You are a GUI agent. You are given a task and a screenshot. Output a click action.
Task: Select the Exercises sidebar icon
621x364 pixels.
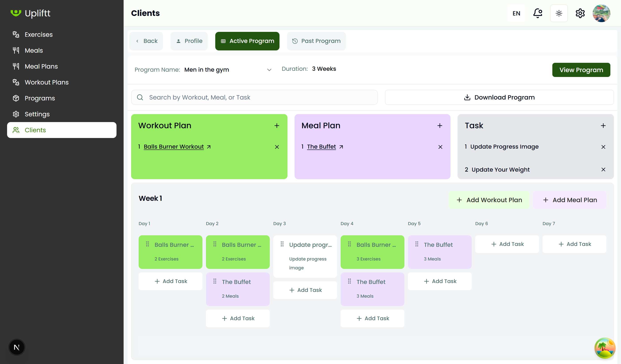coord(16,34)
